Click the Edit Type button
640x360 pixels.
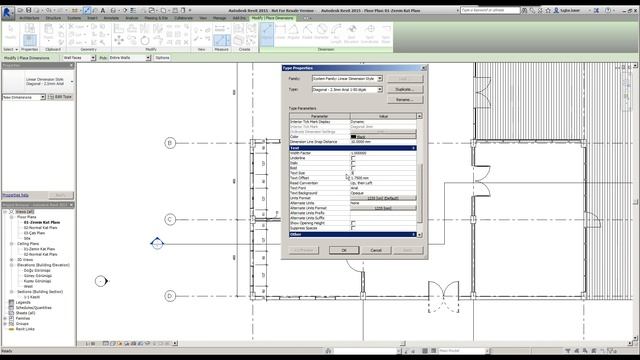click(60, 97)
